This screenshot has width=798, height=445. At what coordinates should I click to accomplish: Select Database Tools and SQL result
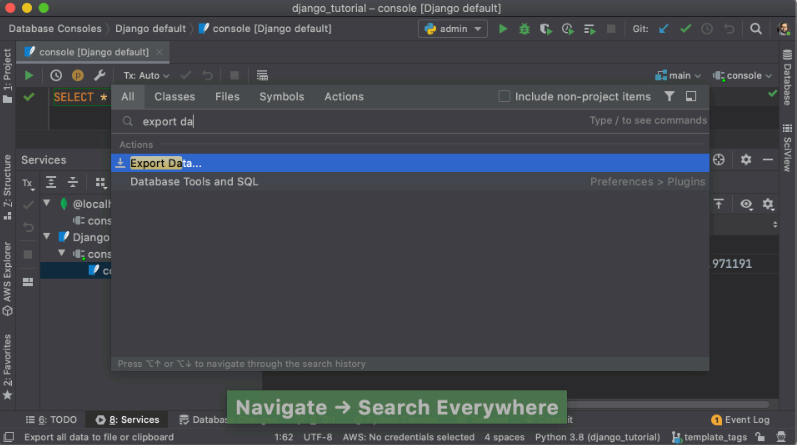410,182
